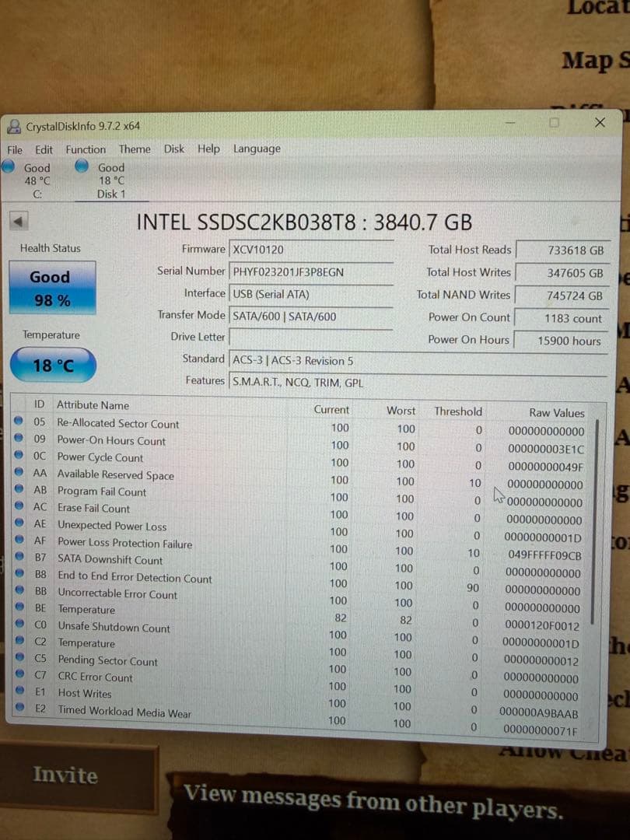630x840 pixels.
Task: Open the Disk menu
Action: (x=174, y=149)
